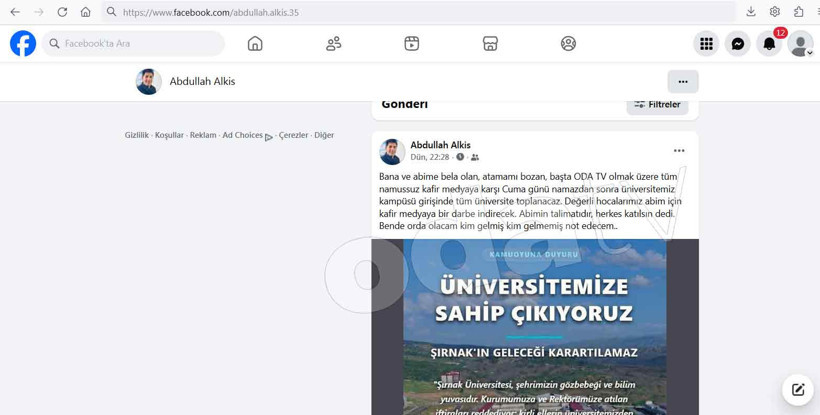This screenshot has width=820, height=415.
Task: Open the Groups icon in the navbar
Action: tap(568, 44)
